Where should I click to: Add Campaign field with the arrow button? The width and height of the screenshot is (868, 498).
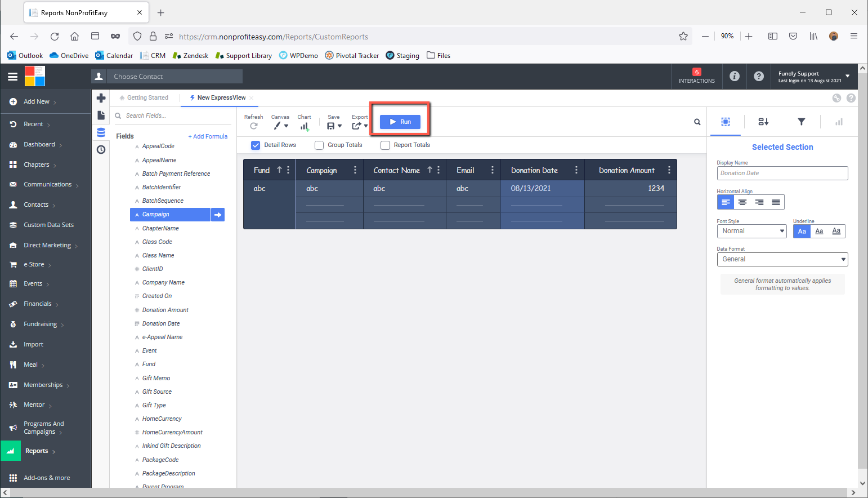point(218,215)
